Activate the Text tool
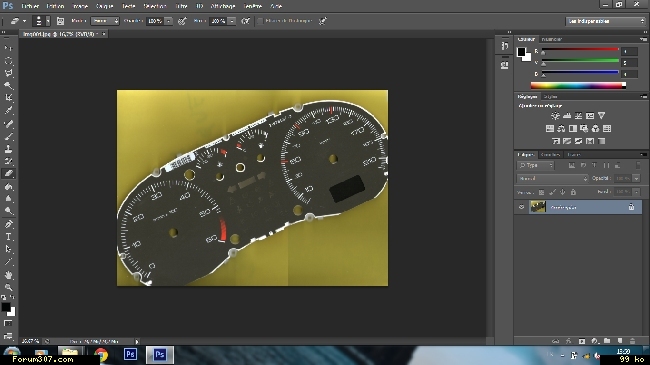The width and height of the screenshot is (650, 365). [x=8, y=237]
